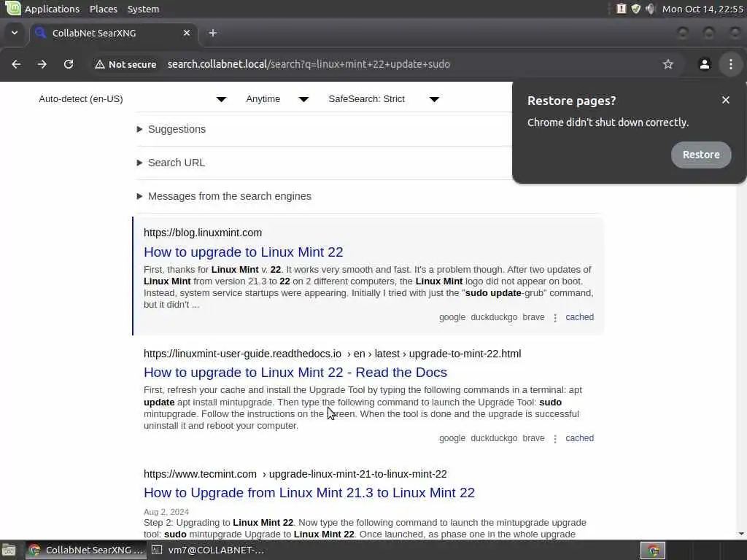Select the vm7@COLLABNET terminal taskbar window
Viewport: 747px width, 560px height.
point(208,551)
